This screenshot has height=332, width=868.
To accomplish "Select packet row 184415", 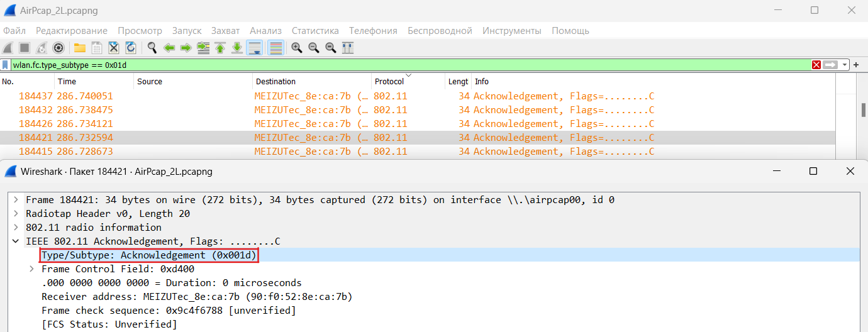I will (x=418, y=152).
